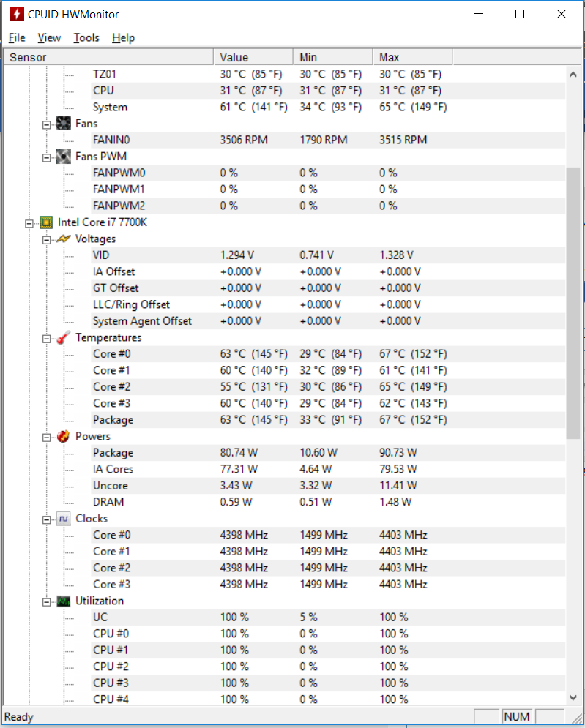
Task: Click the HWMonitor app icon in title bar
Action: 16,14
